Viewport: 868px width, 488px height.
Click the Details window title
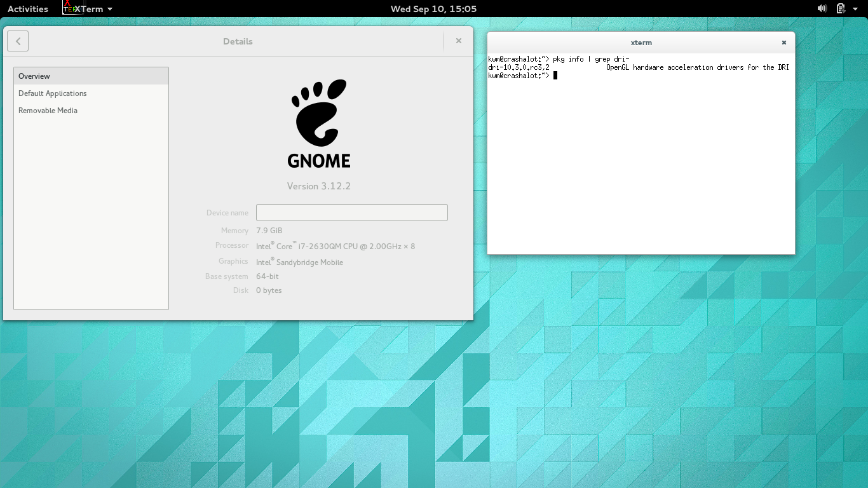[238, 41]
